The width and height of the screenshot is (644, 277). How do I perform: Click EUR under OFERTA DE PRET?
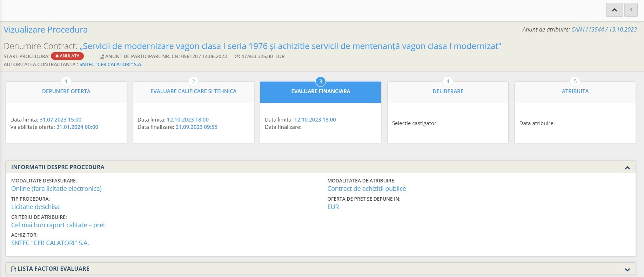pos(333,207)
